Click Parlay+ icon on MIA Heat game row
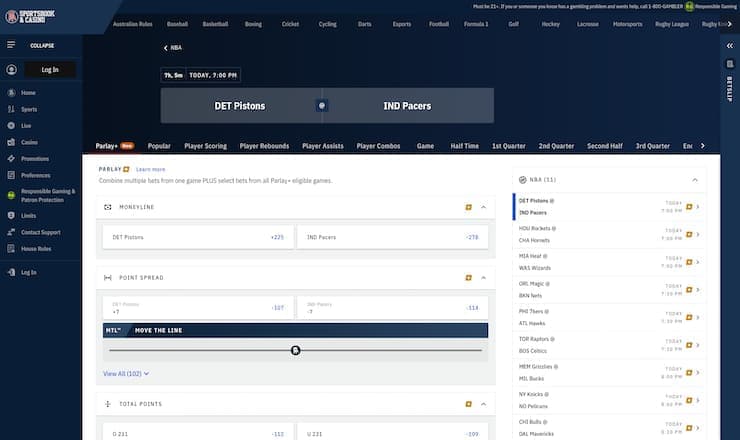Screen dimensions: 740x440 click(689, 262)
